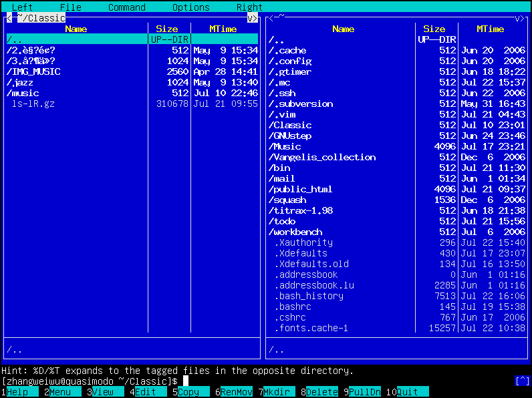This screenshot has width=532, height=398.
Task: Select the /public_html directory in right panel
Action: point(300,189)
